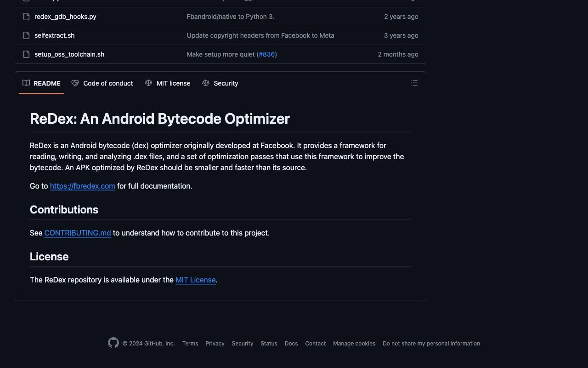This screenshot has width=588, height=368.
Task: Open the redex_gdb_hooks.py file
Action: [65, 17]
